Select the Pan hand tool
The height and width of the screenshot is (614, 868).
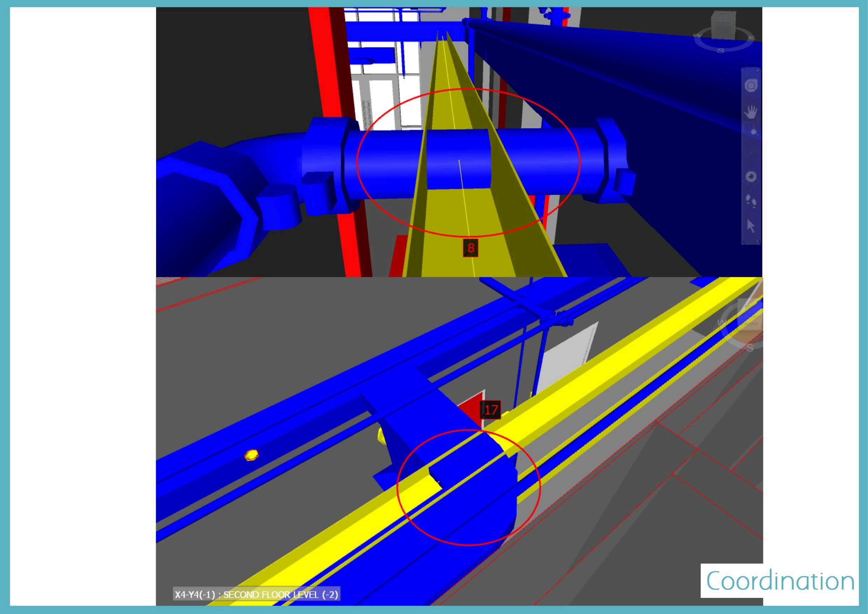click(751, 112)
